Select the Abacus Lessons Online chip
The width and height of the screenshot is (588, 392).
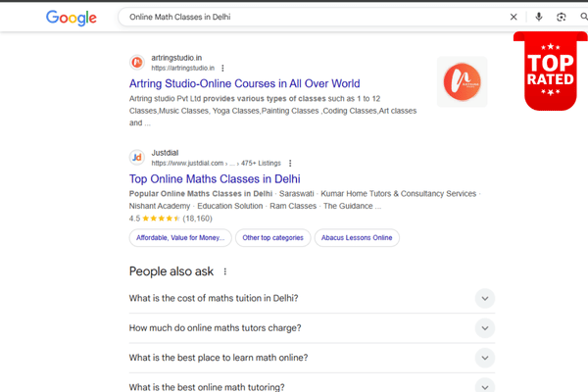pyautogui.click(x=357, y=238)
